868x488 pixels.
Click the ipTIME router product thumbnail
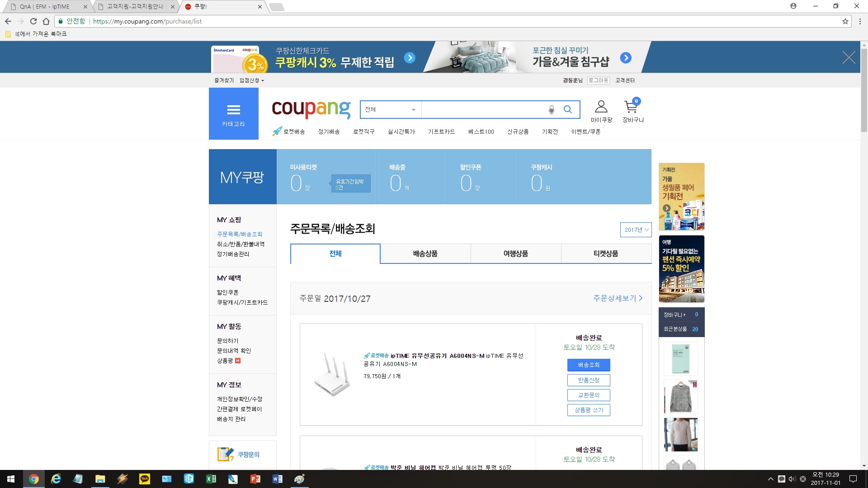[x=332, y=375]
